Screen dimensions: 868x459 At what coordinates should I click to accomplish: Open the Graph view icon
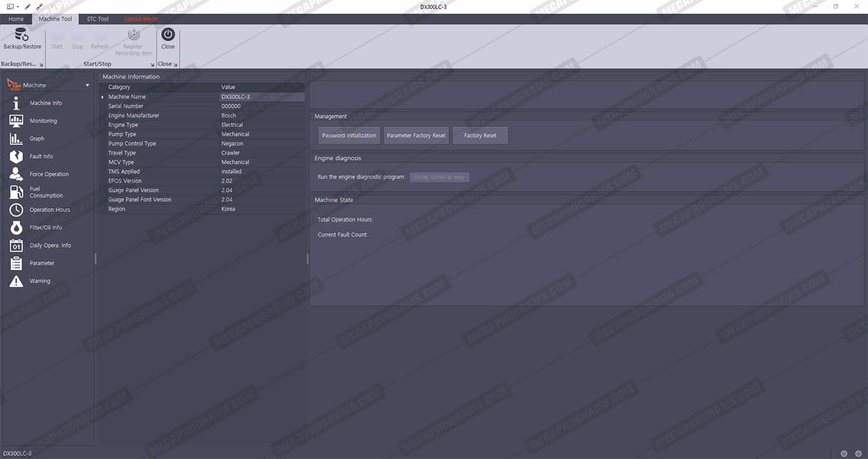click(17, 138)
